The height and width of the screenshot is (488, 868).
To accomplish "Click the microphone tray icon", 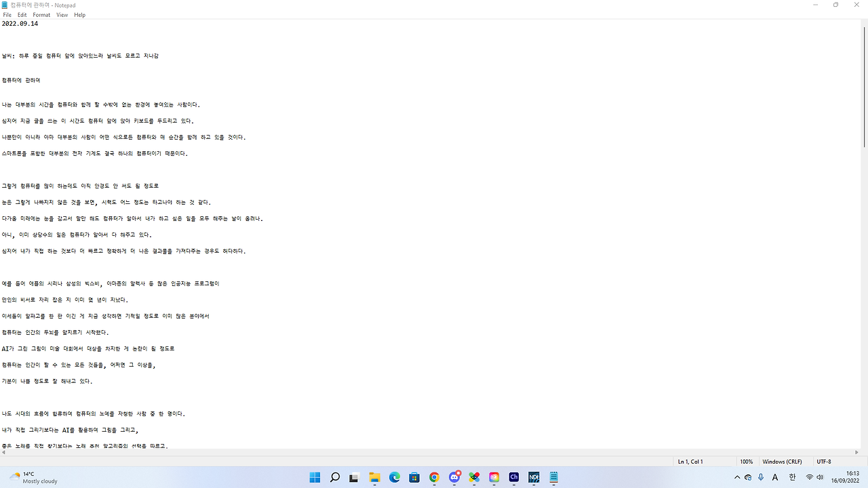I will click(x=761, y=477).
